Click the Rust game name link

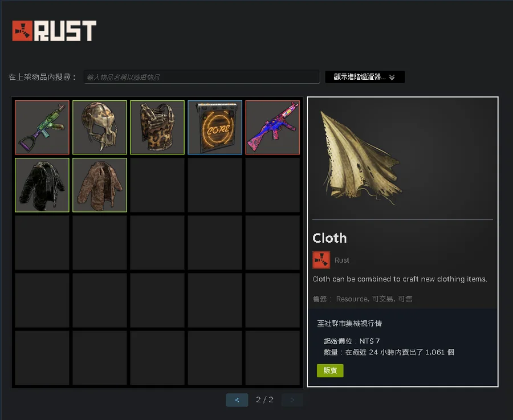coord(341,260)
